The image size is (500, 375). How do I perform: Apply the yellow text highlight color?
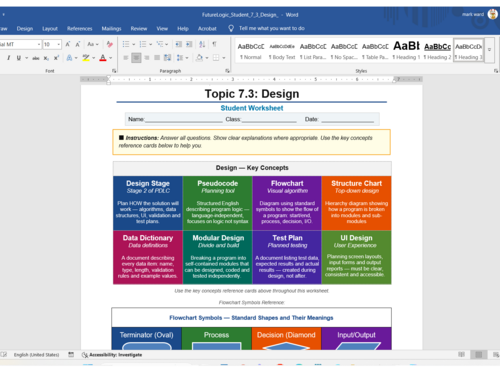click(x=86, y=58)
